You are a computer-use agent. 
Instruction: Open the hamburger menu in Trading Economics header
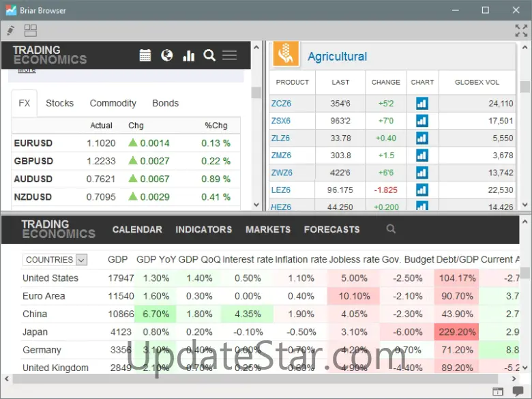[x=229, y=55]
